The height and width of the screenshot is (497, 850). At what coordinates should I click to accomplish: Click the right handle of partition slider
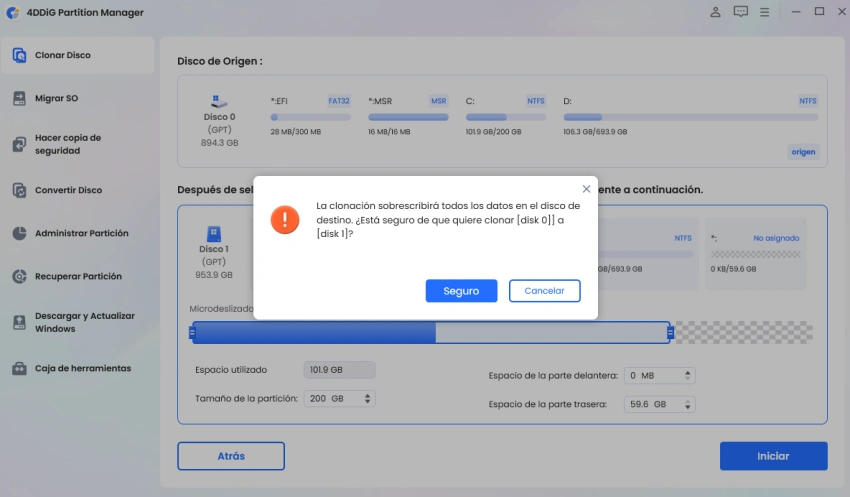coord(671,333)
